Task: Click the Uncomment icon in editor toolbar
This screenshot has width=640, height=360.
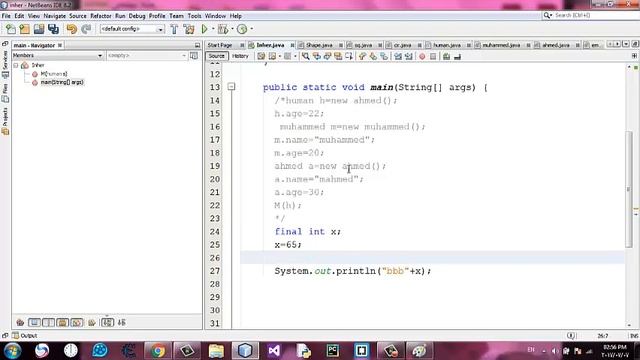Action: (457, 56)
